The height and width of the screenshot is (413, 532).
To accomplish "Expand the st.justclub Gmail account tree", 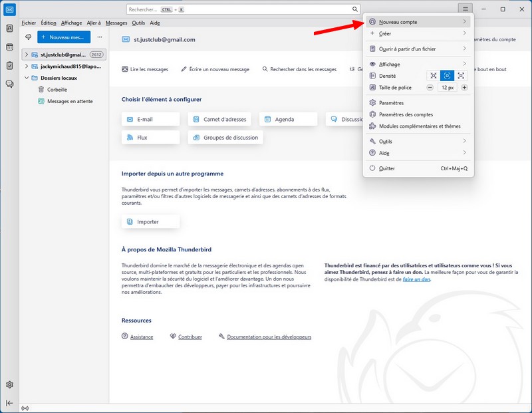I will [27, 55].
